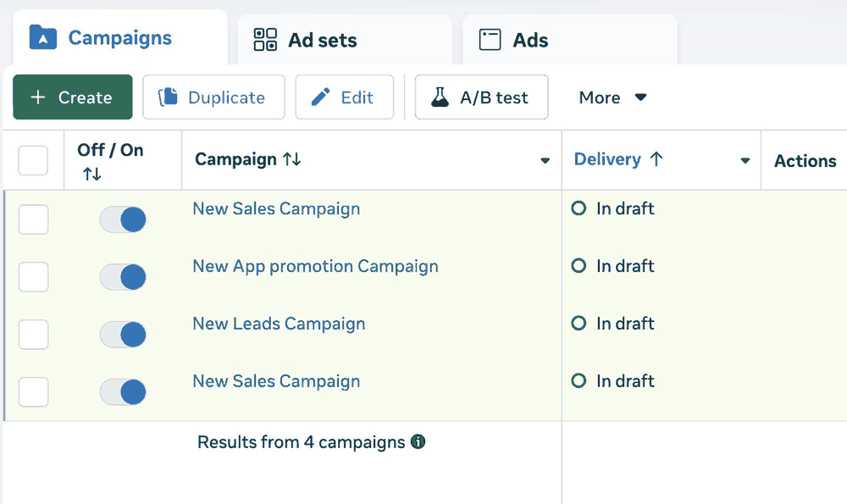Click the Edit button
This screenshot has height=504, width=847.
click(344, 97)
